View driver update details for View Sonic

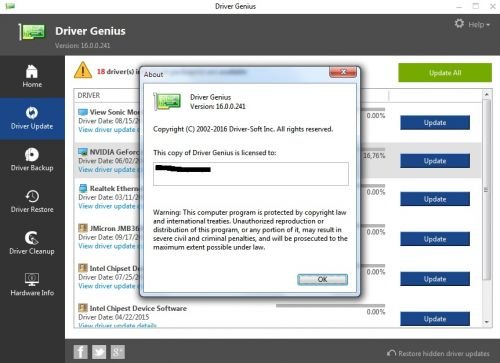109,130
